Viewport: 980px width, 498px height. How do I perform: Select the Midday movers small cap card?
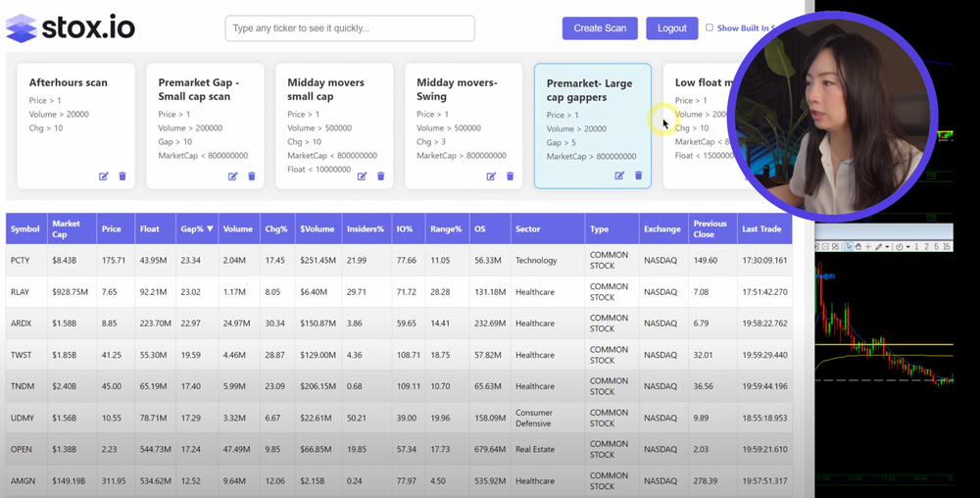[x=334, y=125]
